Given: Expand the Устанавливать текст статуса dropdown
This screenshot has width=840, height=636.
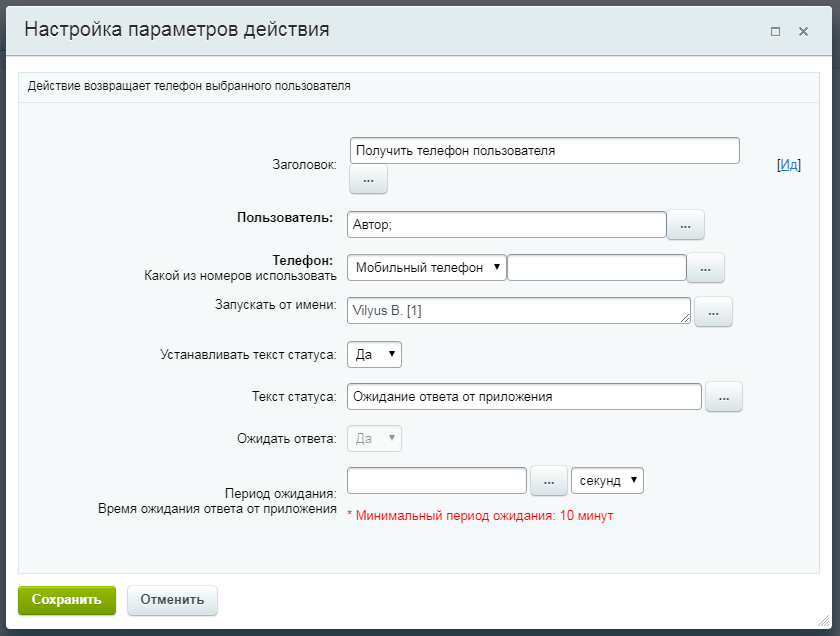Looking at the screenshot, I should 374,354.
